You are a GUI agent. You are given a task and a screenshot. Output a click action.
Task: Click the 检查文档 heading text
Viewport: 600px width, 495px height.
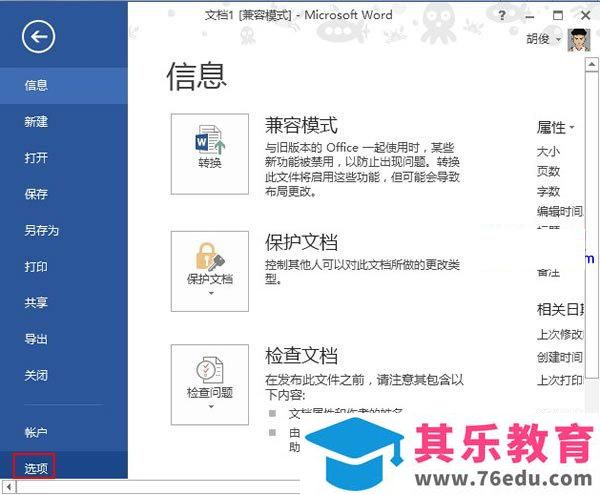point(302,355)
